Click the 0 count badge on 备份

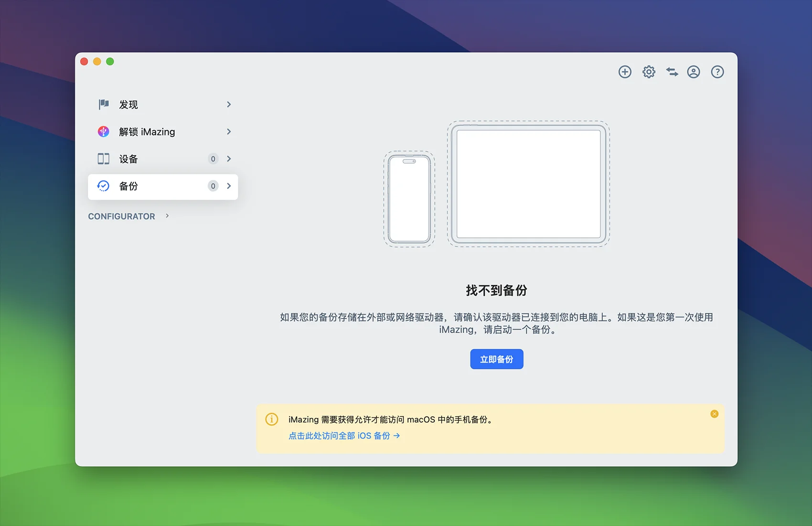click(x=213, y=186)
